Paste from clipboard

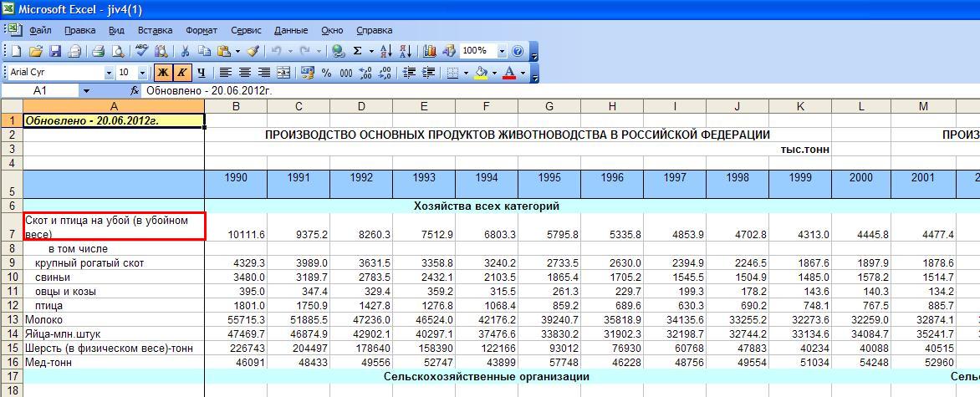[x=224, y=51]
